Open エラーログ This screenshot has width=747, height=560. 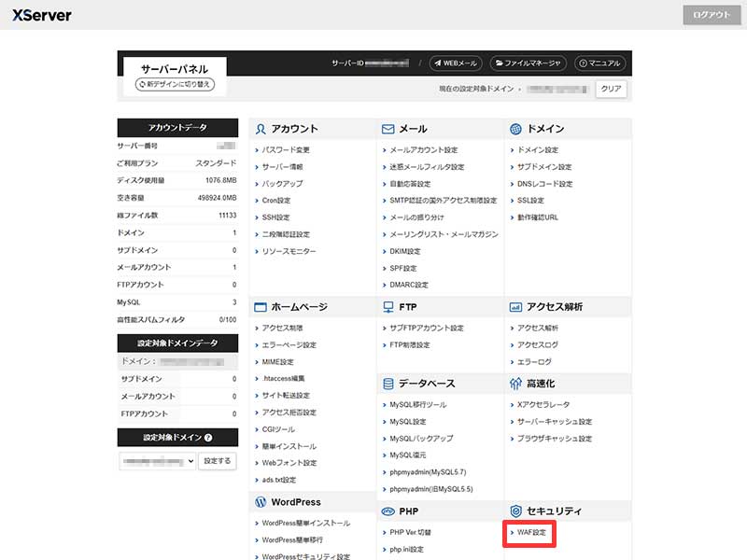click(x=534, y=362)
